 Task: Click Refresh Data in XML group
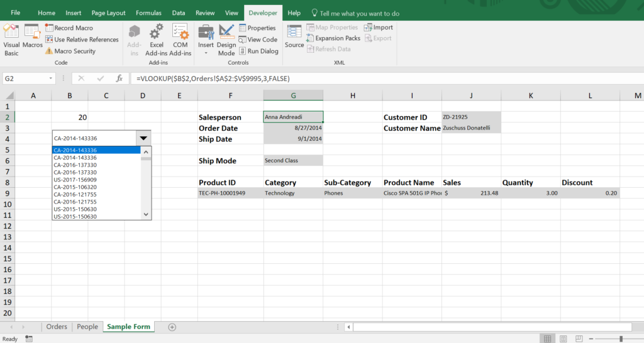coord(328,49)
